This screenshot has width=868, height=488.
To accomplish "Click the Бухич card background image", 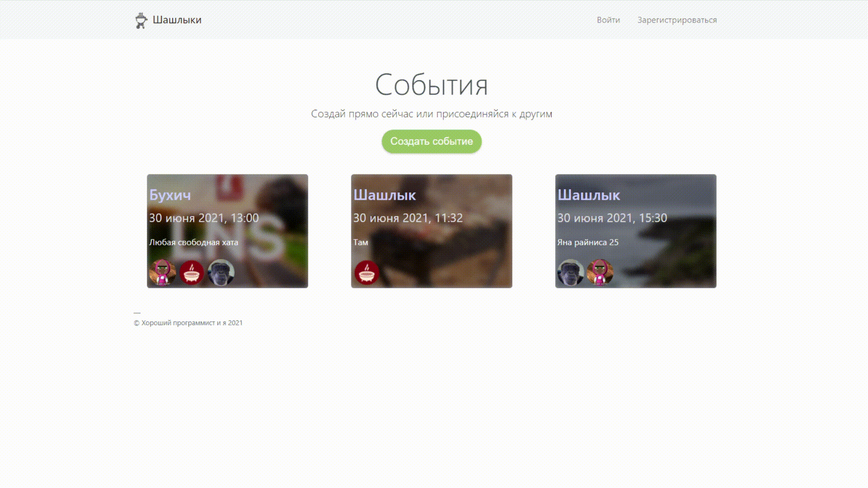I will click(x=280, y=267).
